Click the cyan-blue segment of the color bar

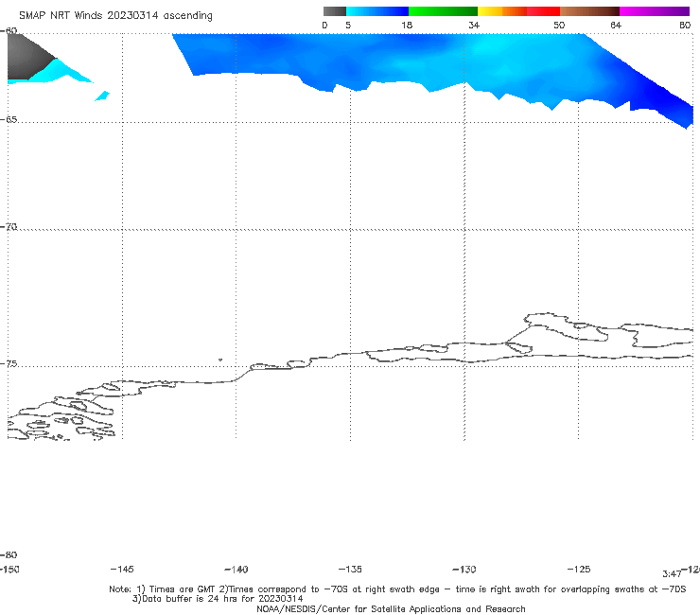click(377, 11)
